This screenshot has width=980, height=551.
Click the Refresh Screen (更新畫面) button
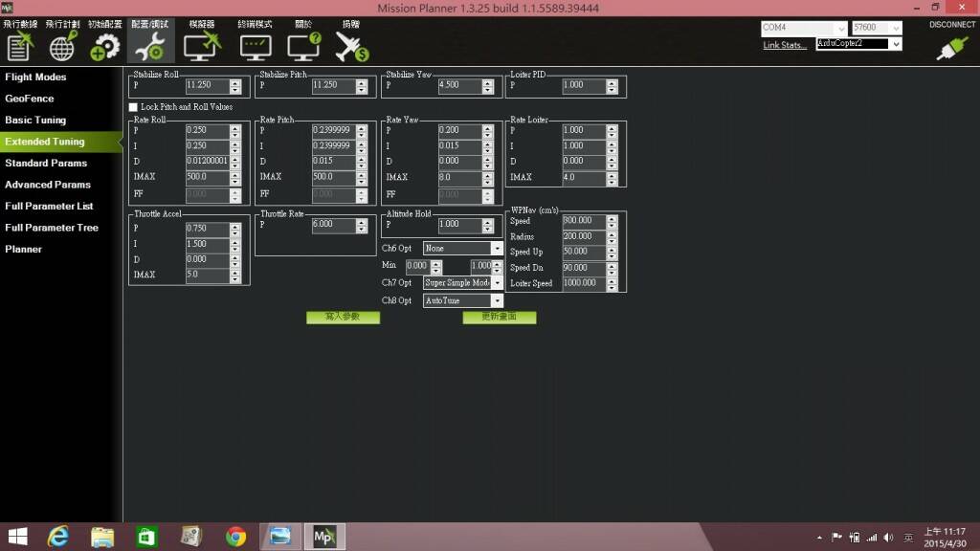pyautogui.click(x=500, y=318)
